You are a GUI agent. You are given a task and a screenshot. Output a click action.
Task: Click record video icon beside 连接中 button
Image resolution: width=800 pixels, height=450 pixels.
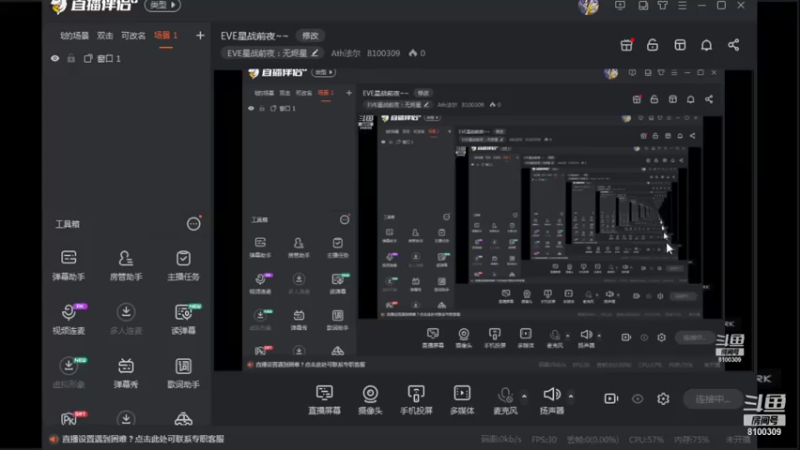coord(611,398)
